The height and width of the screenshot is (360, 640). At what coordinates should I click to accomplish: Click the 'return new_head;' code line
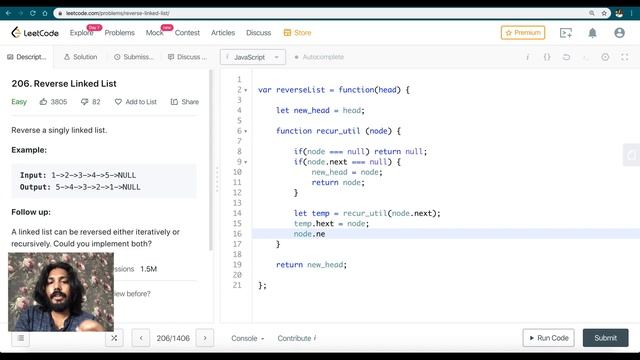pos(311,265)
